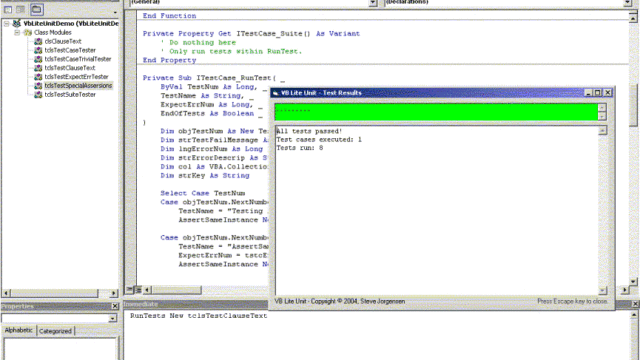Maximize the VB Lite Unit Test Results window
Image resolution: width=640 pixels, height=360 pixels.
pos(598,93)
